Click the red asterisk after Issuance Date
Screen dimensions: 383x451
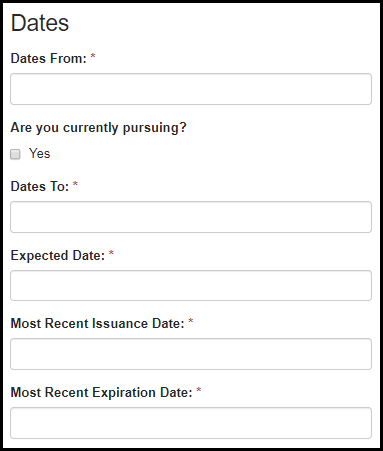click(191, 321)
